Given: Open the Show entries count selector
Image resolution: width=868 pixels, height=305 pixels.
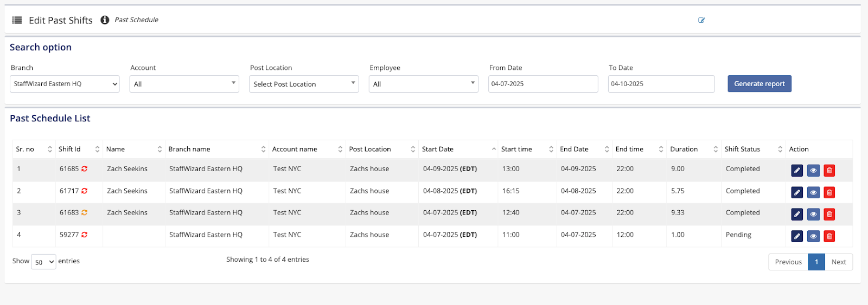Looking at the screenshot, I should coord(43,262).
